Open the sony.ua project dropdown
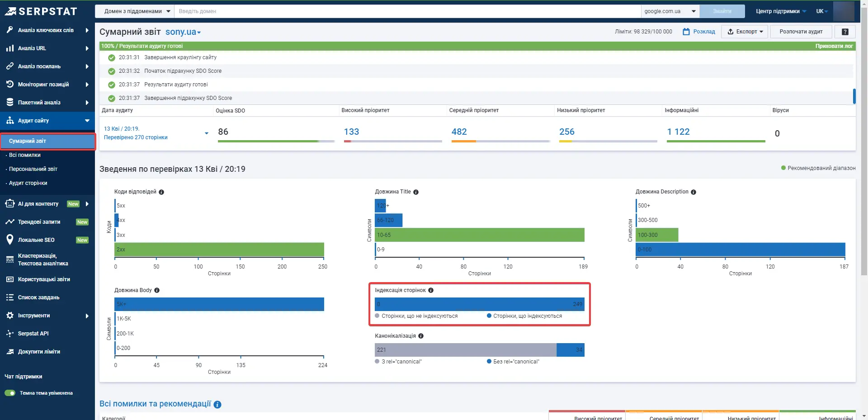The height and width of the screenshot is (420, 868). (x=183, y=32)
